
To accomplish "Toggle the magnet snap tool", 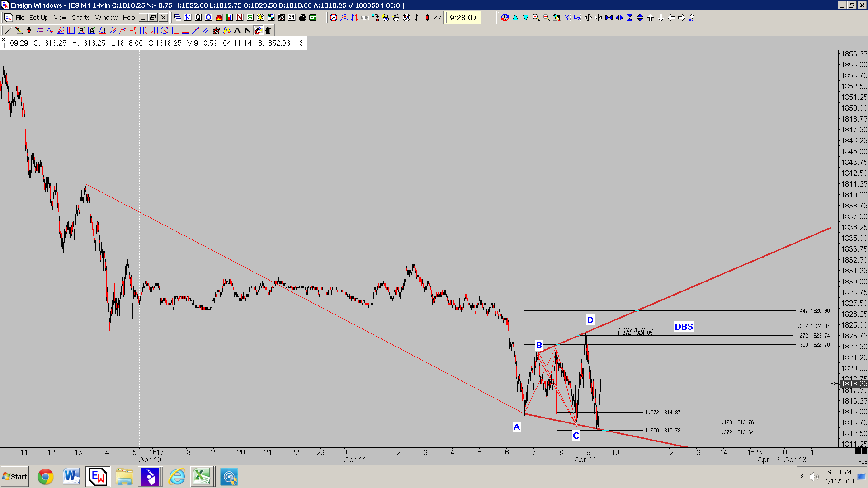I will coord(258,30).
